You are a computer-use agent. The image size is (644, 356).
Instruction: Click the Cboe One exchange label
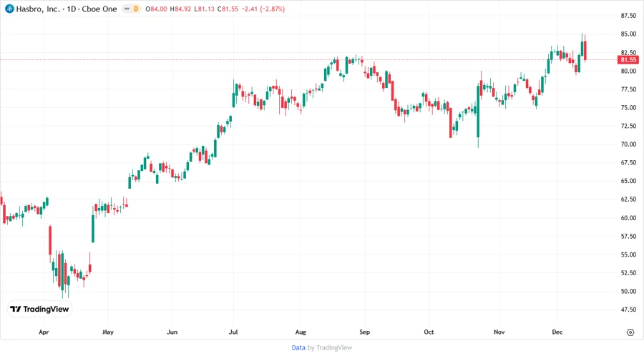pyautogui.click(x=99, y=9)
